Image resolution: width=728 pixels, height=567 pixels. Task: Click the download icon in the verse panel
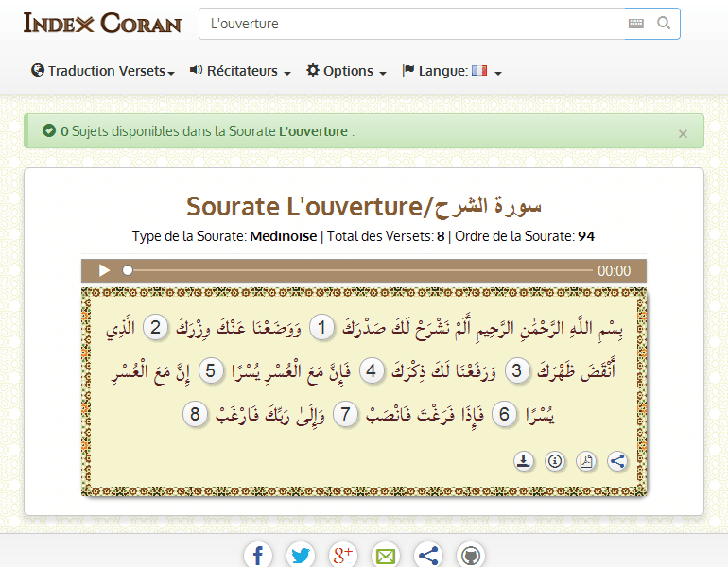(x=523, y=461)
